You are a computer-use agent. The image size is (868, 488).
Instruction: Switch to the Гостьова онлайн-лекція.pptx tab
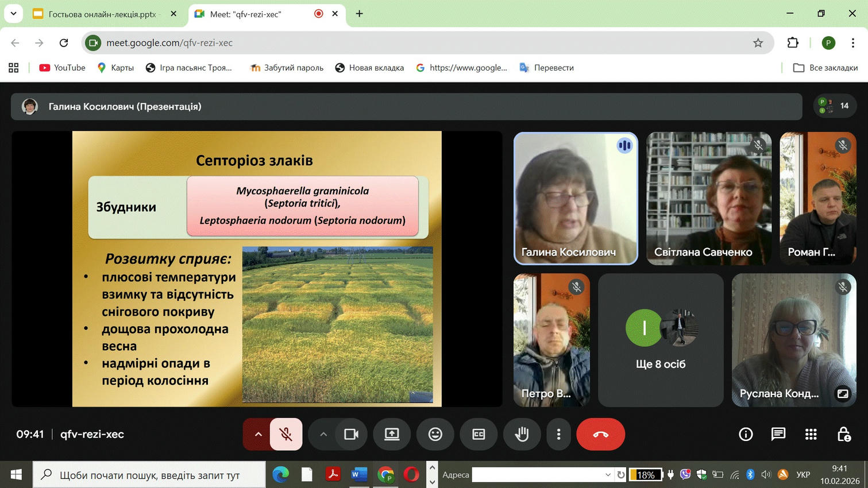point(102,14)
